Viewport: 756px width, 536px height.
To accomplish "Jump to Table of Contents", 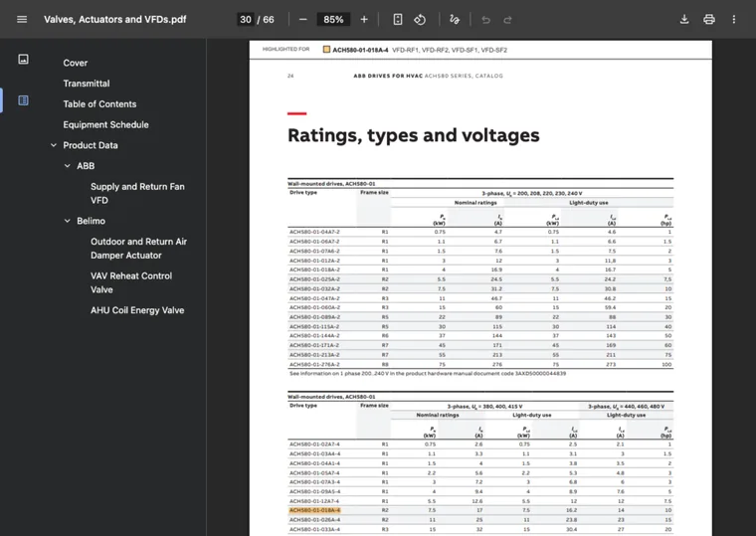I will [x=99, y=104].
